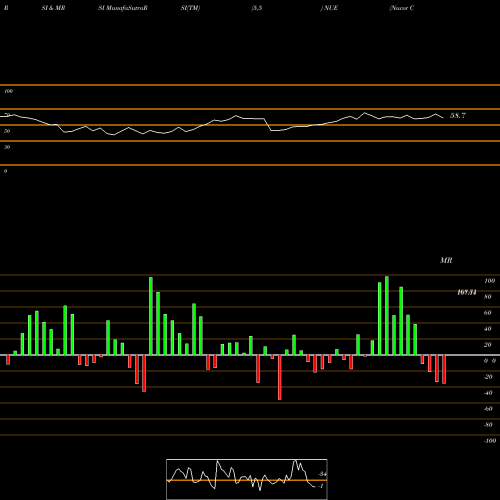Click the -80 label on the MR axis
500x500 pixels.
pos(488,425)
